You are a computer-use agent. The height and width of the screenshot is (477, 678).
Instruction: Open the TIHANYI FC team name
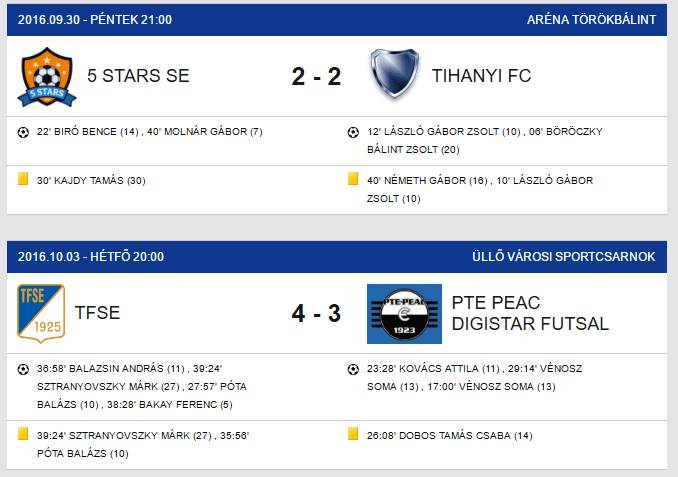[481, 76]
